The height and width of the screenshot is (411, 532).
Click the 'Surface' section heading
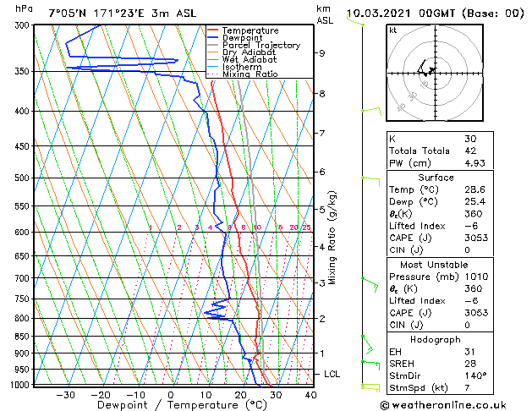click(436, 178)
